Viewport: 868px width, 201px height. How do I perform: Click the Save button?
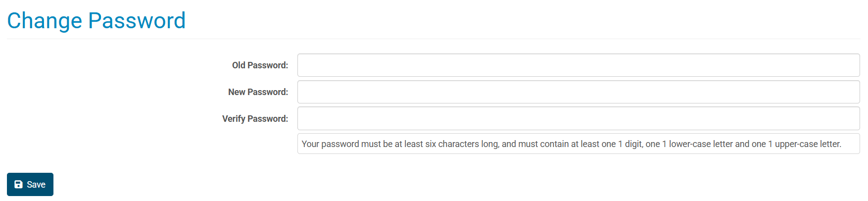pyautogui.click(x=30, y=184)
